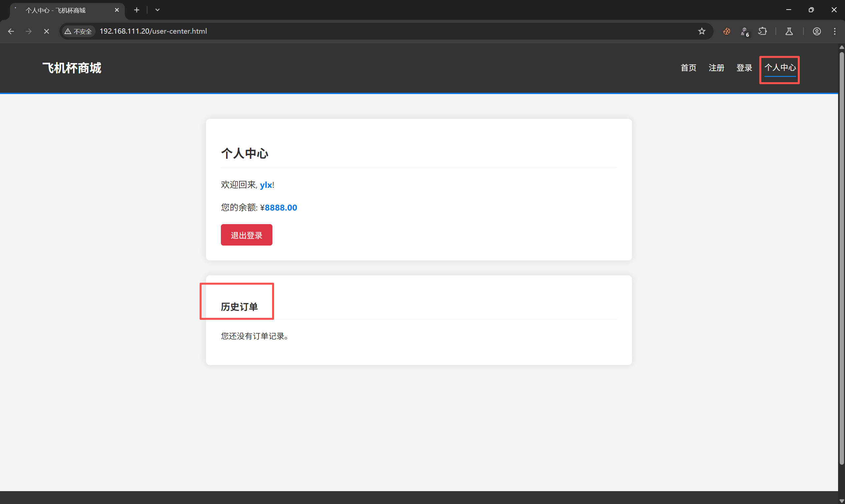Viewport: 845px width, 504px height.
Task: Click the Chrome Labs flask icon
Action: click(789, 31)
